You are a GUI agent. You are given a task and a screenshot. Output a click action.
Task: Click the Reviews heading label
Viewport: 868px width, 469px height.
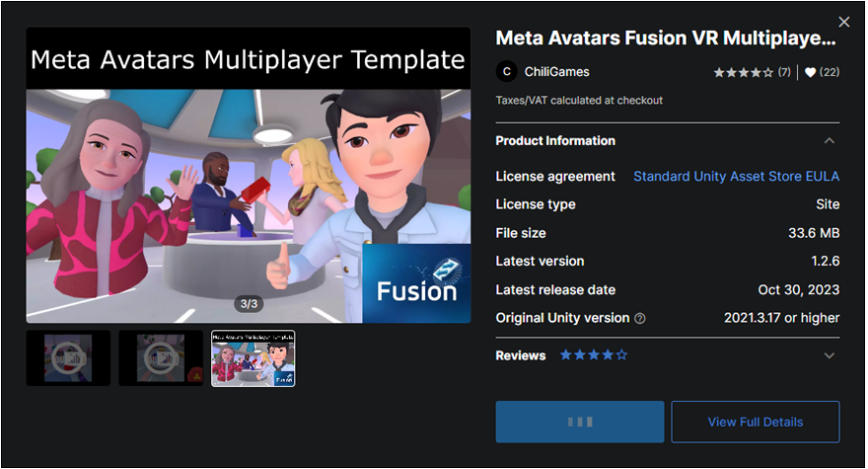pyautogui.click(x=521, y=355)
